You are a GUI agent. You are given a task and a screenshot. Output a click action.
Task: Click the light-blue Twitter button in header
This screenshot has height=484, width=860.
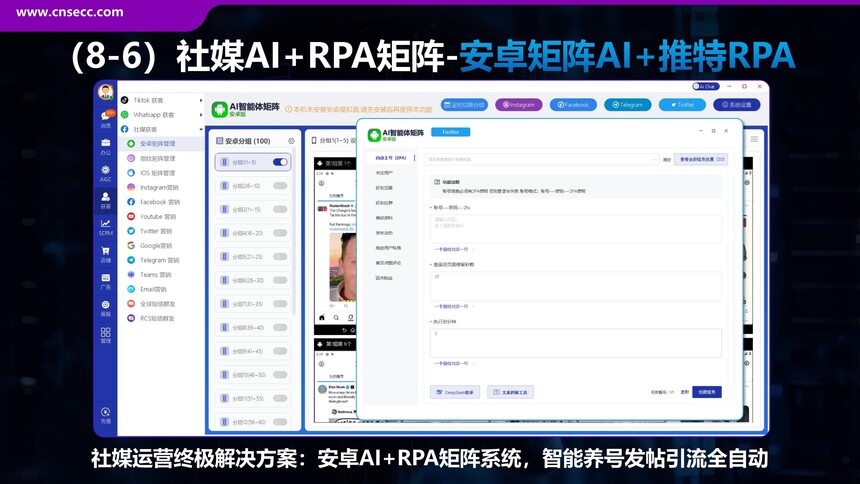coord(682,105)
